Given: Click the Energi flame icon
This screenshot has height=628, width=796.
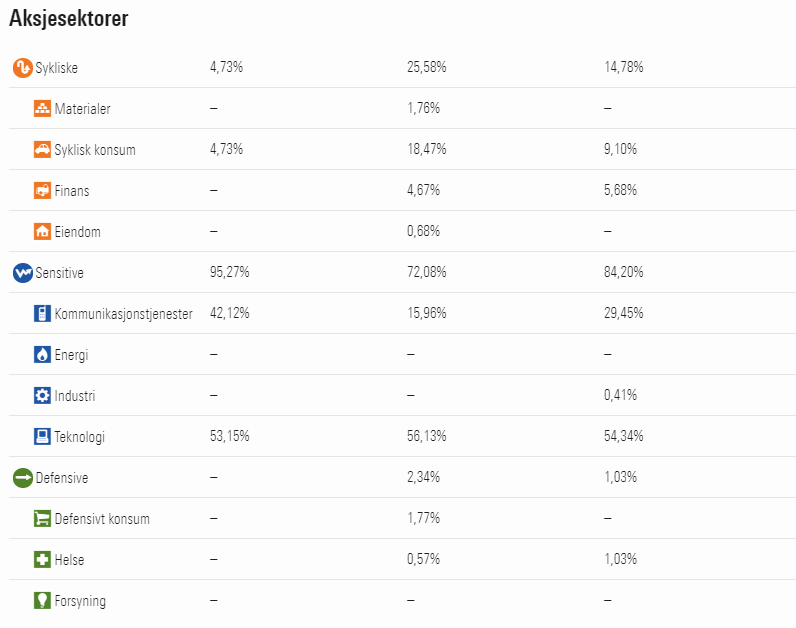Looking at the screenshot, I should [42, 354].
